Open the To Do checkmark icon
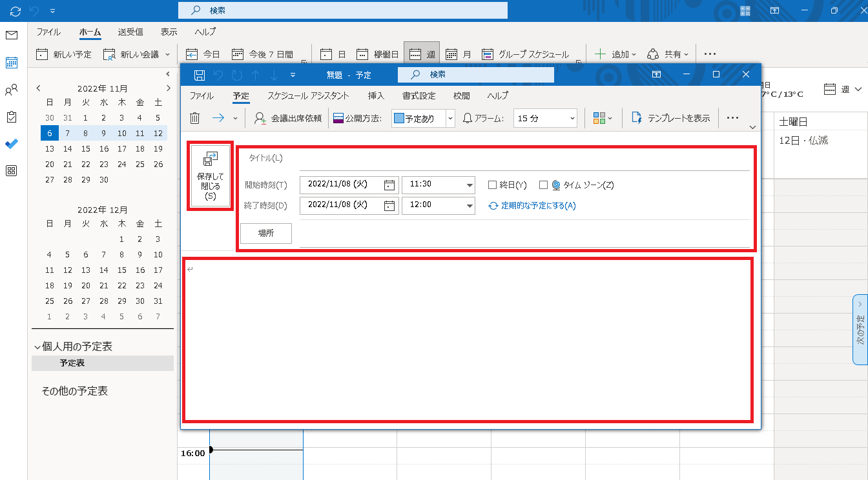Screen dimensions: 868x480 pos(12,144)
